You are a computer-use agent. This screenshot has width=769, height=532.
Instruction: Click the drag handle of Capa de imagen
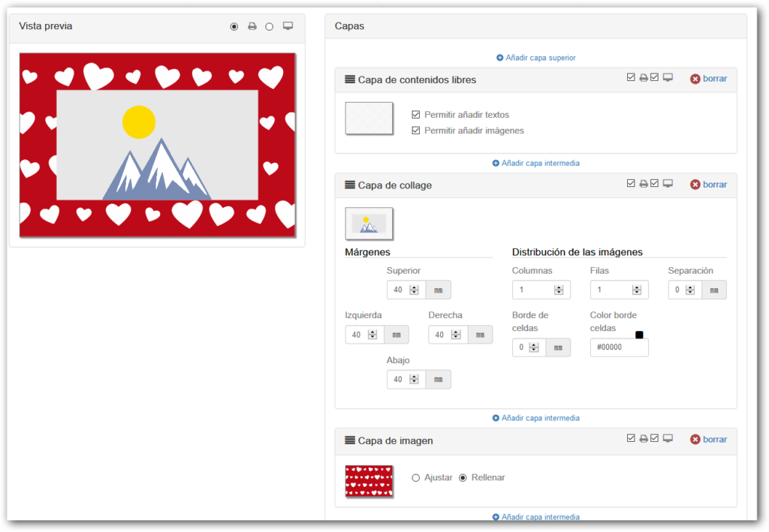(x=350, y=440)
